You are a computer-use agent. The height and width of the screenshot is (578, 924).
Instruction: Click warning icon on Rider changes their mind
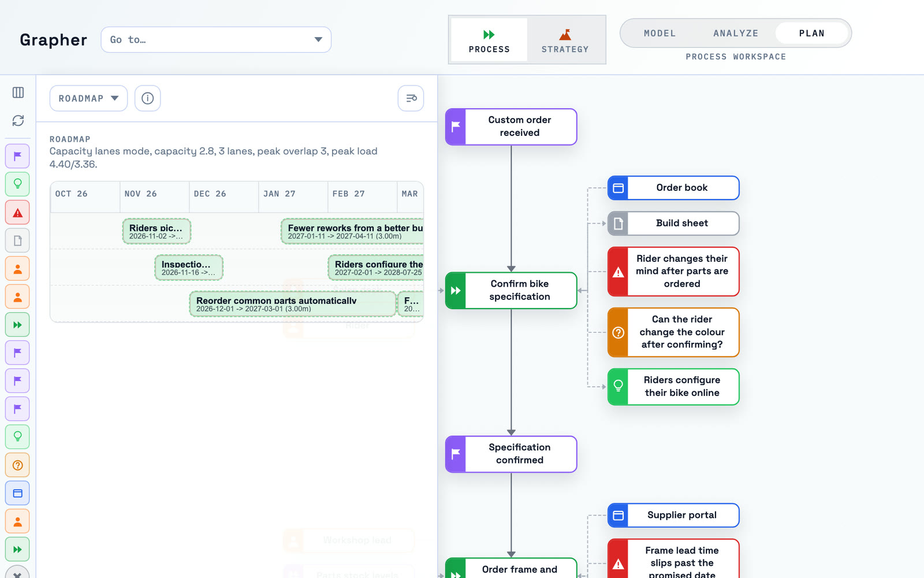click(x=619, y=272)
